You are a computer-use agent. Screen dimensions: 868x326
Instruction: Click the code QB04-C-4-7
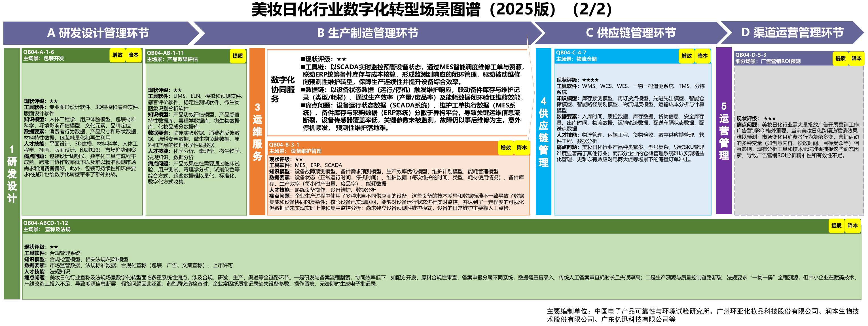point(571,53)
